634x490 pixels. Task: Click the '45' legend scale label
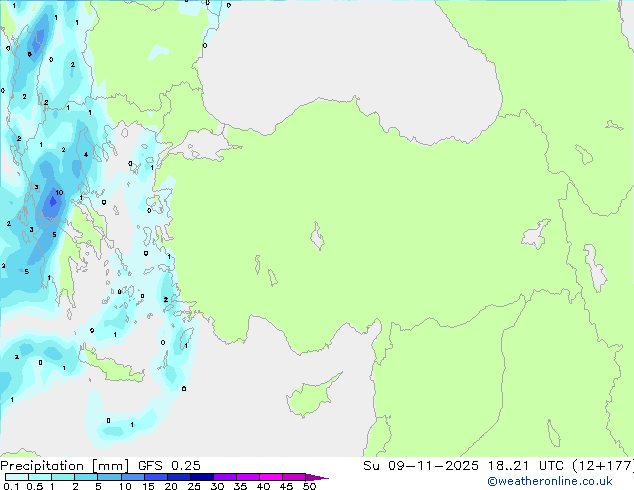[x=286, y=486]
